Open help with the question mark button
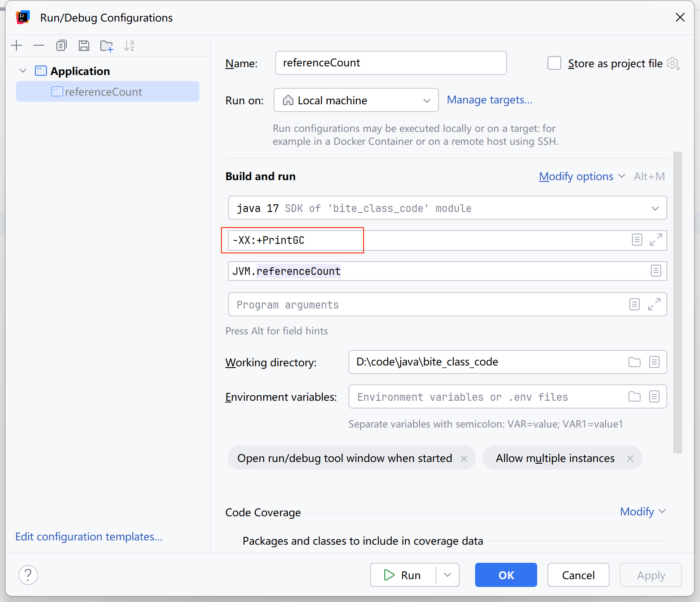Image resolution: width=700 pixels, height=602 pixels. click(x=28, y=575)
